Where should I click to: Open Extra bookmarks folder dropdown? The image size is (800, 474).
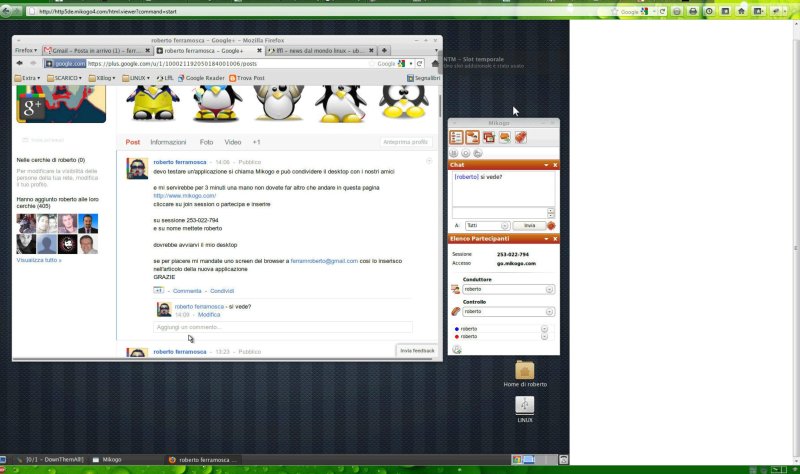pyautogui.click(x=28, y=78)
